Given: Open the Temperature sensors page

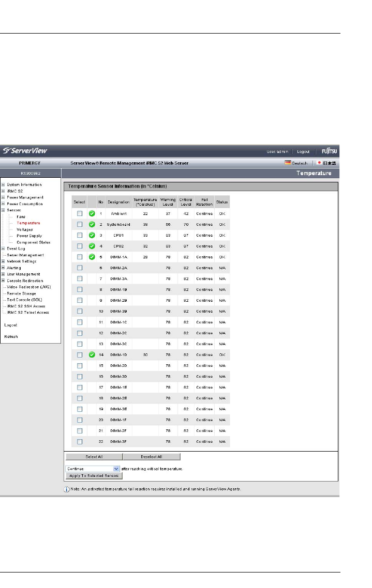Looking at the screenshot, I should pyautogui.click(x=28, y=223).
